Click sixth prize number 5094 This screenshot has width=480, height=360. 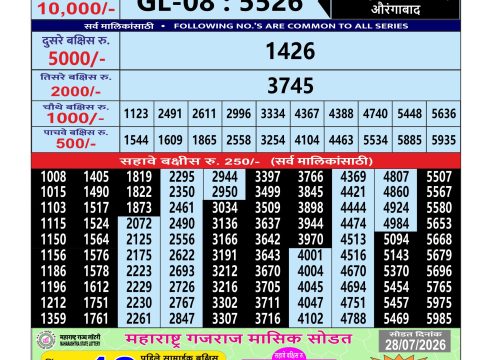click(x=396, y=239)
